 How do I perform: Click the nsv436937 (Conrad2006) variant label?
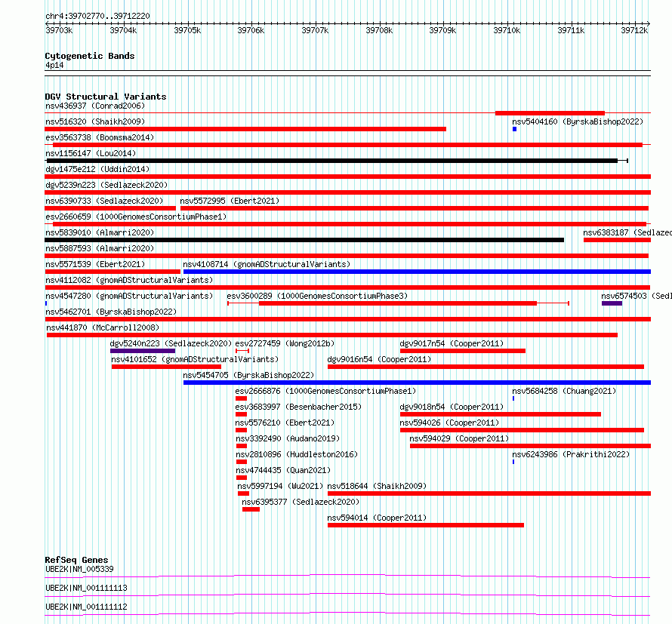click(95, 106)
